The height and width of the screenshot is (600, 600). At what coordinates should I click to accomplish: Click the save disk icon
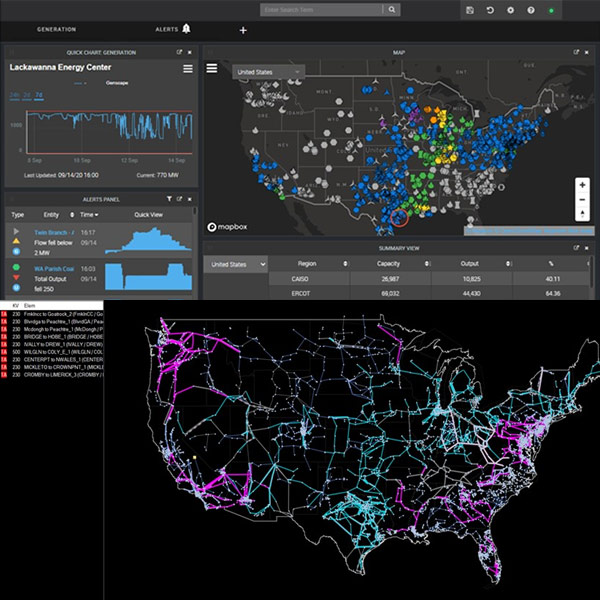tap(470, 10)
